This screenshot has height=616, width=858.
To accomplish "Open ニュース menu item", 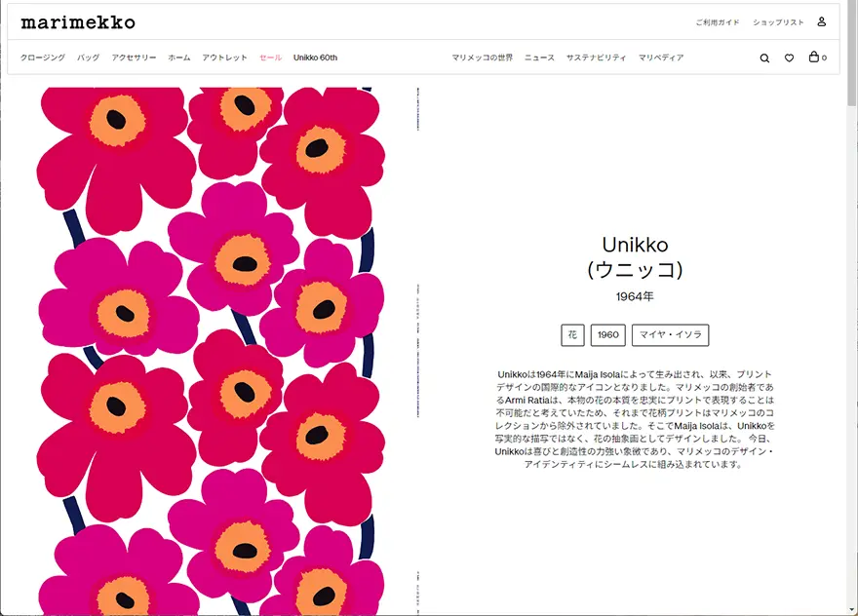I will (x=539, y=58).
